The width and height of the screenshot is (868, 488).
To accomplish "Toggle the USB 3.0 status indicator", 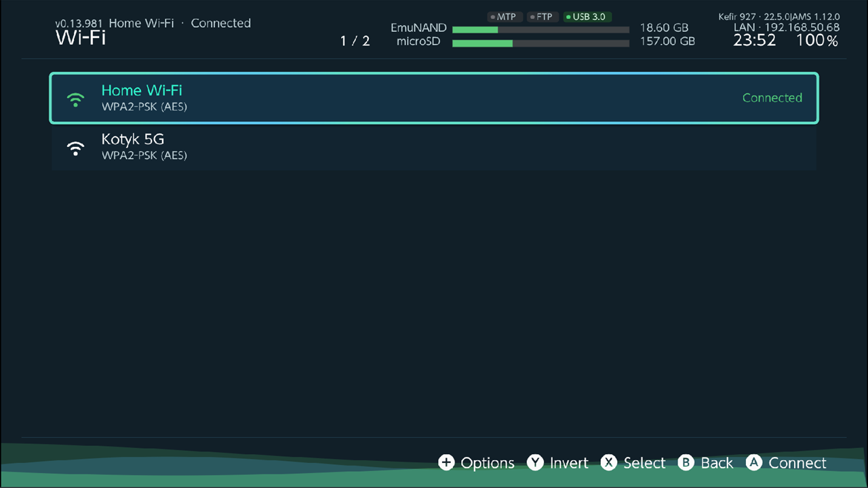I will tap(587, 17).
